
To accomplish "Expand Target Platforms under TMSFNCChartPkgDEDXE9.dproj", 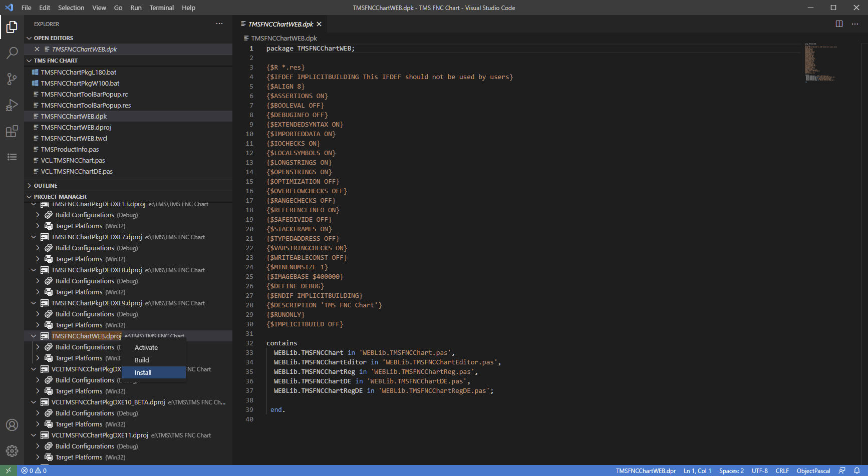I will 38,325.
